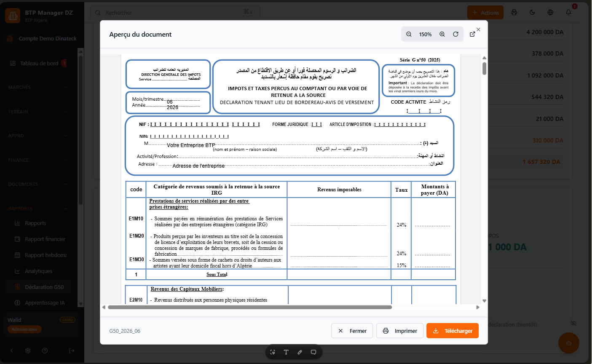Open the orange chatbot assistant button
The width and height of the screenshot is (592, 364).
pyautogui.click(x=569, y=343)
